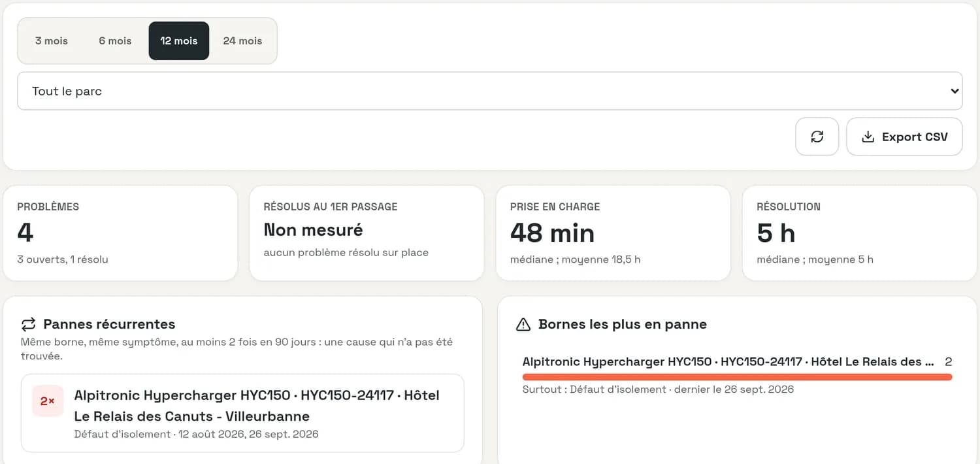The height and width of the screenshot is (464, 980).
Task: Select the 3 mois period
Action: tap(52, 41)
